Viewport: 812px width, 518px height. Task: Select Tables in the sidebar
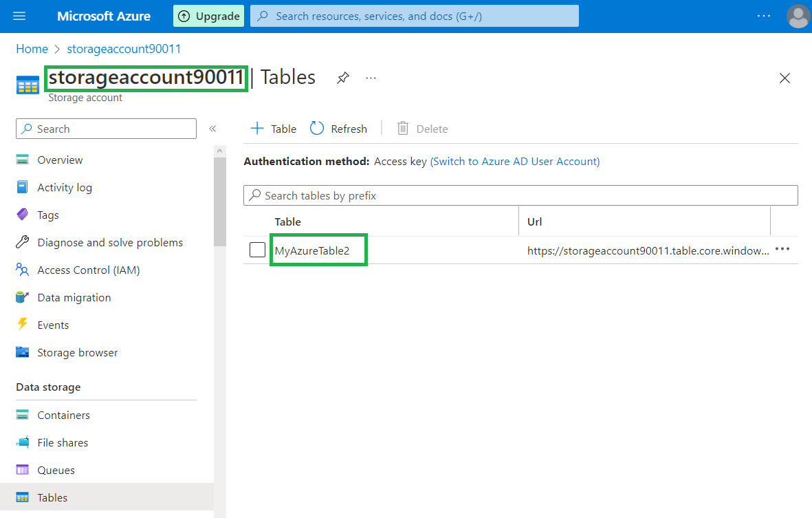(107, 497)
